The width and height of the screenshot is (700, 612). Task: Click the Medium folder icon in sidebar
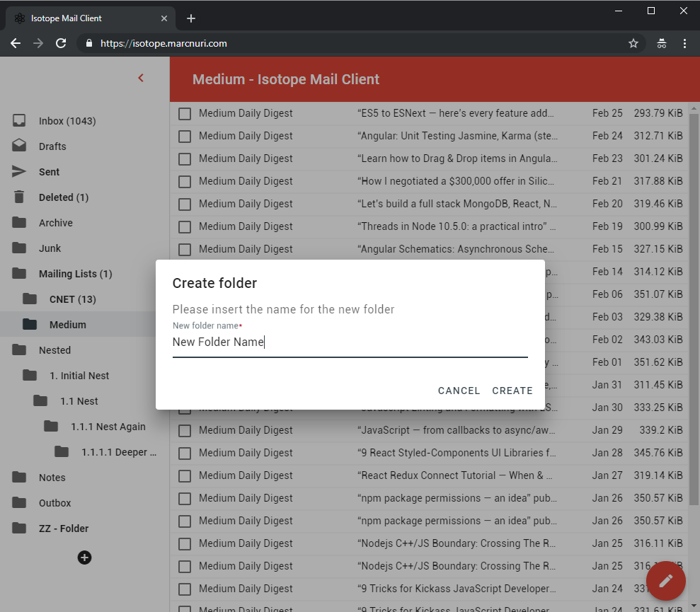tap(30, 324)
